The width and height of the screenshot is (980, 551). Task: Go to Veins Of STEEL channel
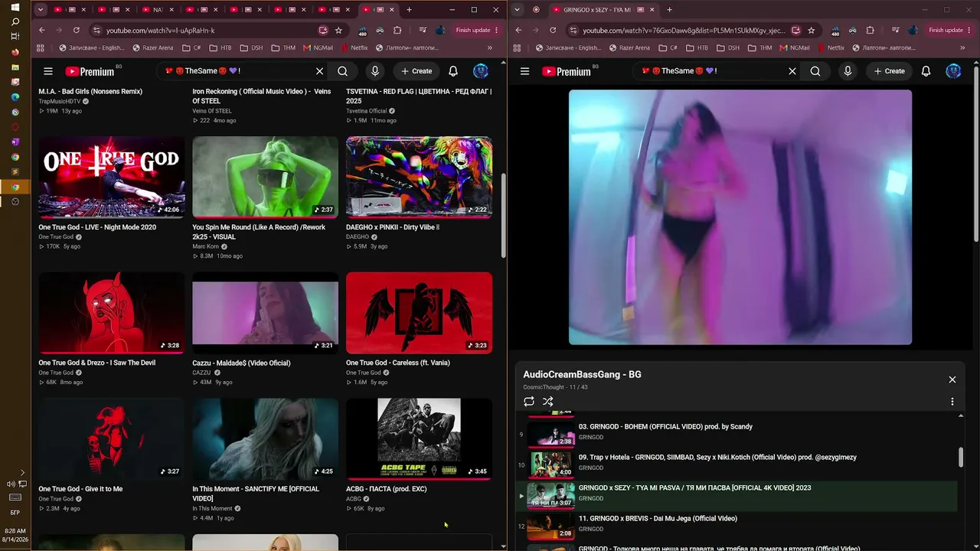point(212,111)
